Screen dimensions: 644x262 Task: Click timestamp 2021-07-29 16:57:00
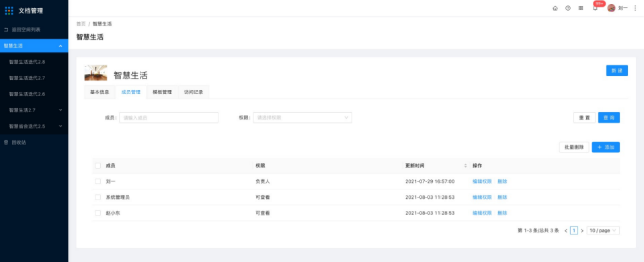pos(430,181)
